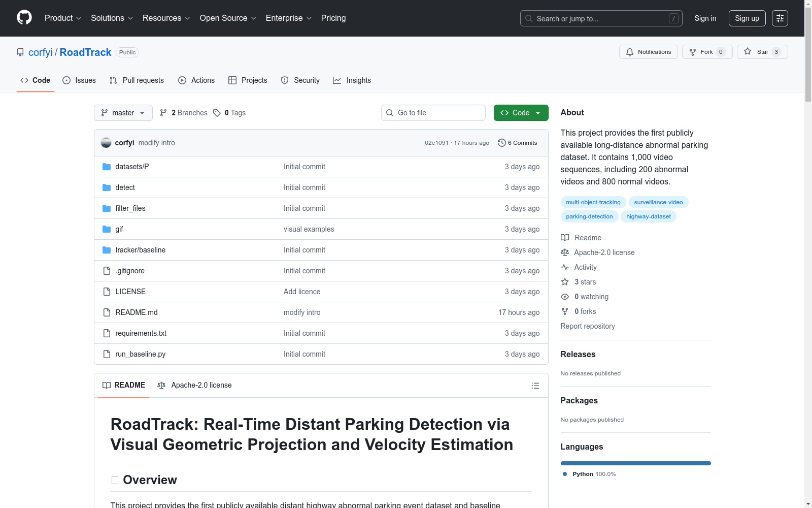Expand the Solutions menu

coord(112,18)
